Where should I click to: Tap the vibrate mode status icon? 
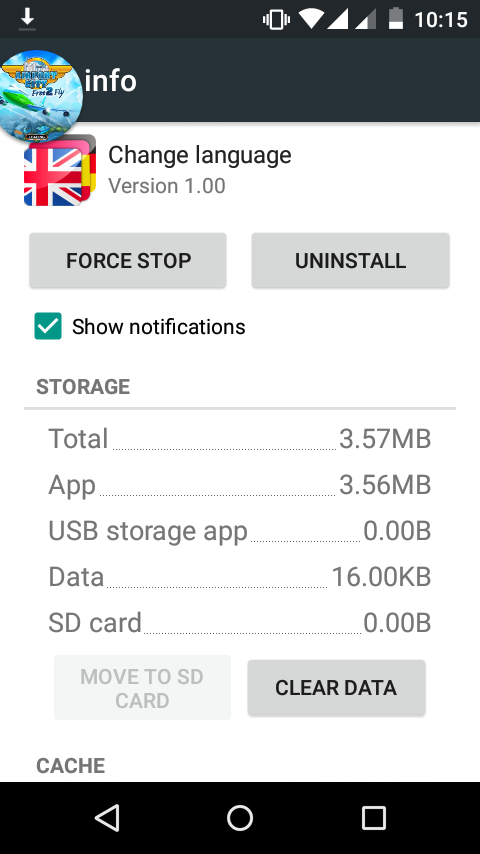click(276, 20)
